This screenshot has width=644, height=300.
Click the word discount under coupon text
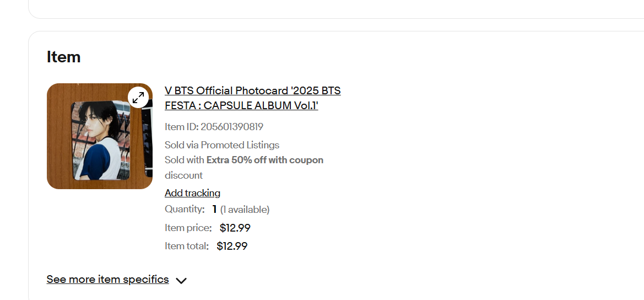(183, 175)
